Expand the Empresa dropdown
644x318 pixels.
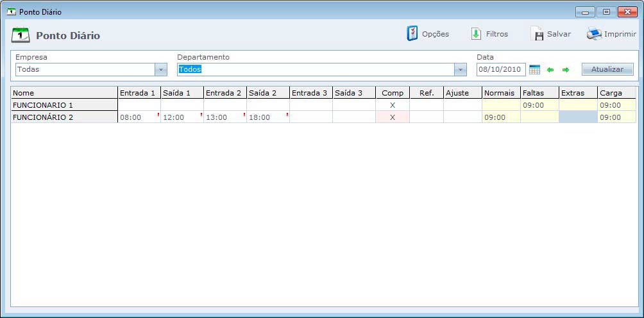160,69
